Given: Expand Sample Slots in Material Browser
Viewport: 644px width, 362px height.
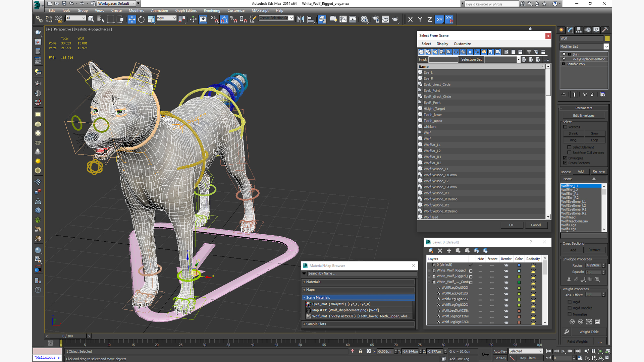Looking at the screenshot, I should (358, 324).
